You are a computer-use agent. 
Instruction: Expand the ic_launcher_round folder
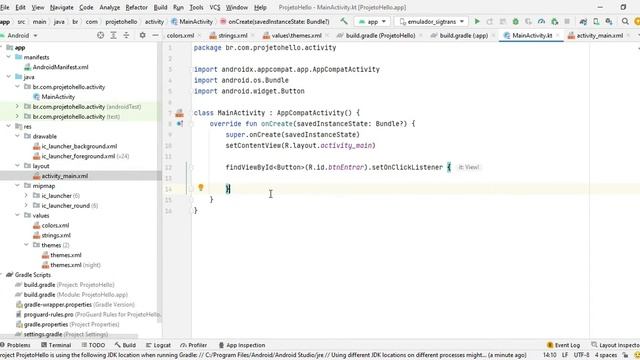pyautogui.click(x=27, y=205)
